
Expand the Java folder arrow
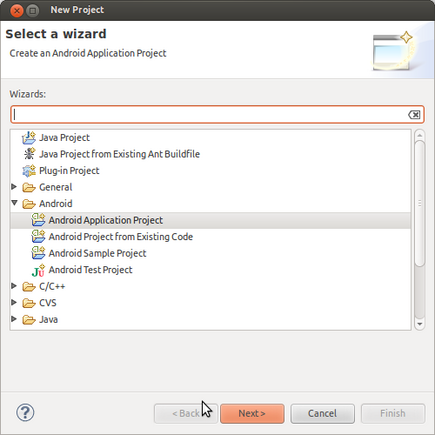[14, 319]
